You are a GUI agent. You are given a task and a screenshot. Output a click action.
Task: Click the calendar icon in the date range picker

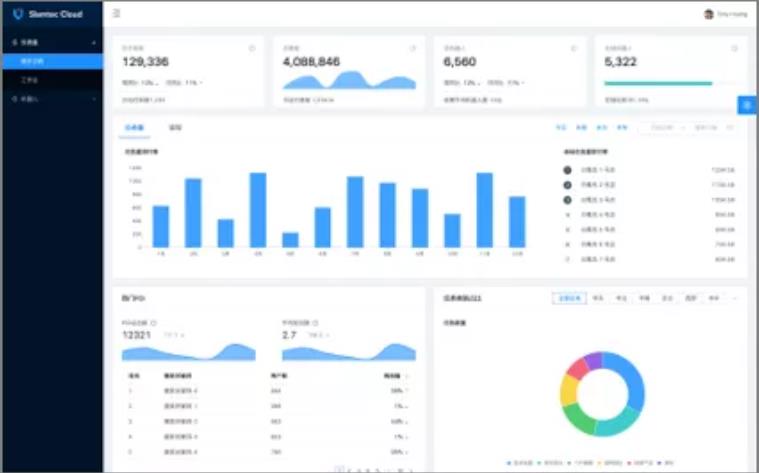click(x=730, y=128)
